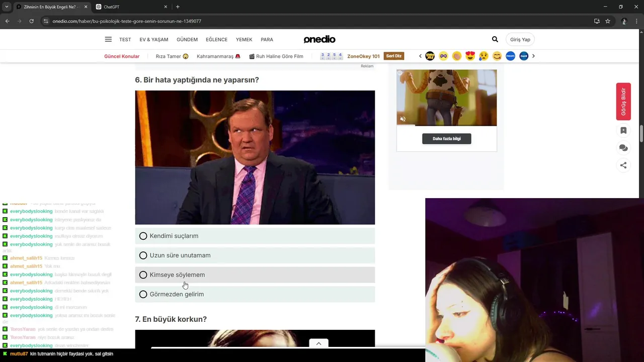Reload the page in browser toolbar

click(x=31, y=21)
